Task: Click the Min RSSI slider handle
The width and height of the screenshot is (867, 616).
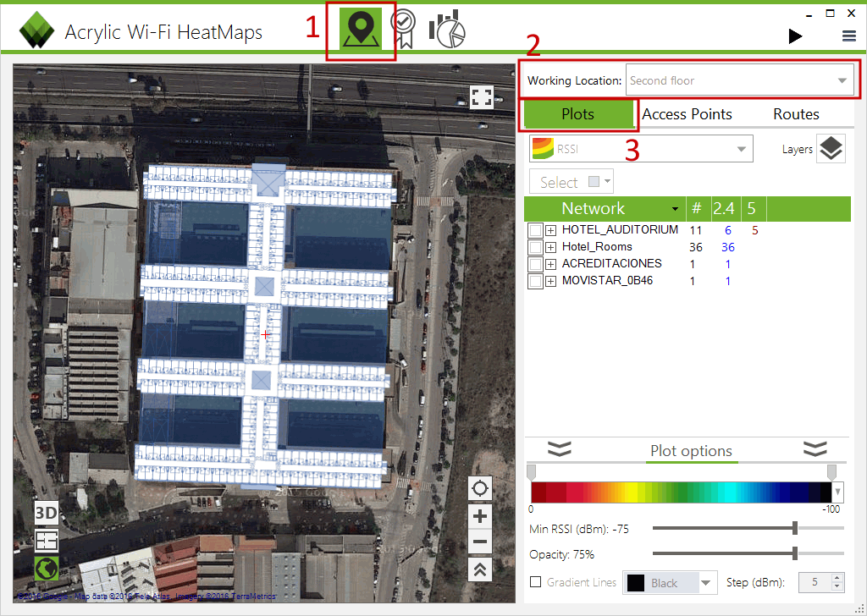Action: [794, 528]
